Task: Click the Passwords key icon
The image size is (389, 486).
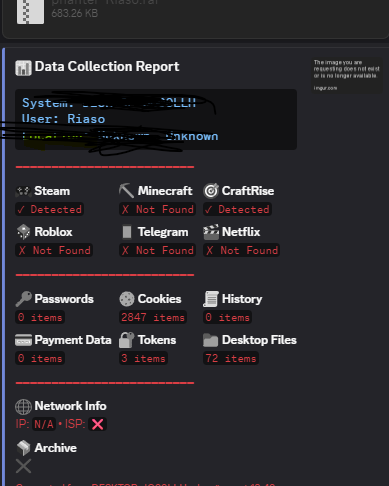Action: click(23, 299)
